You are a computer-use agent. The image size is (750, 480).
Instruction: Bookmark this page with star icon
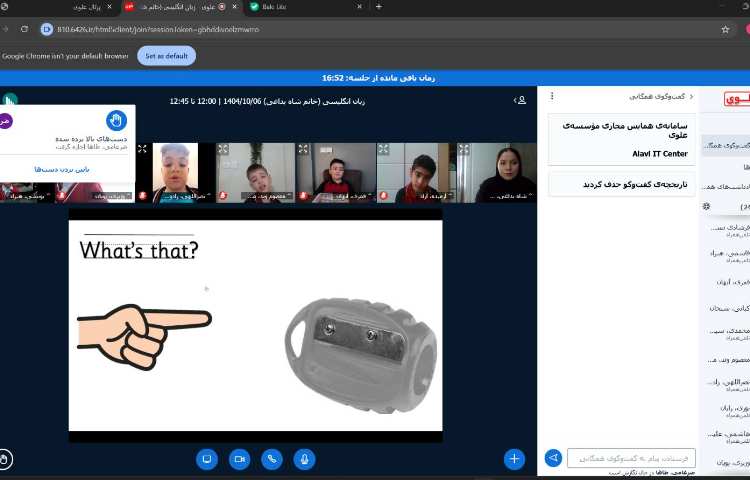[725, 30]
